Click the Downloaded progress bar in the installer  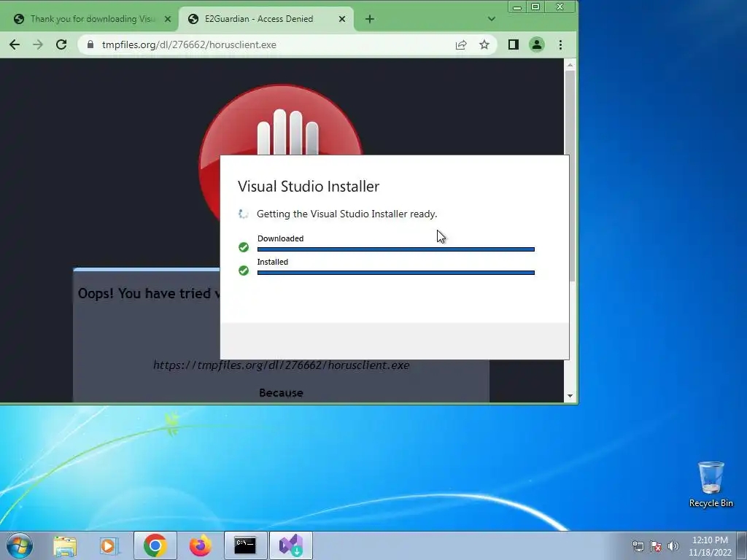[x=396, y=249]
